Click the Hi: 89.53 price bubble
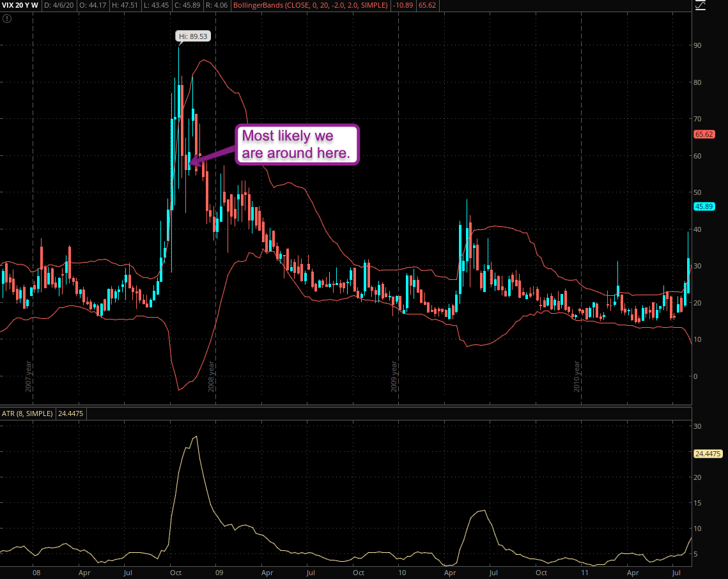 [x=193, y=36]
